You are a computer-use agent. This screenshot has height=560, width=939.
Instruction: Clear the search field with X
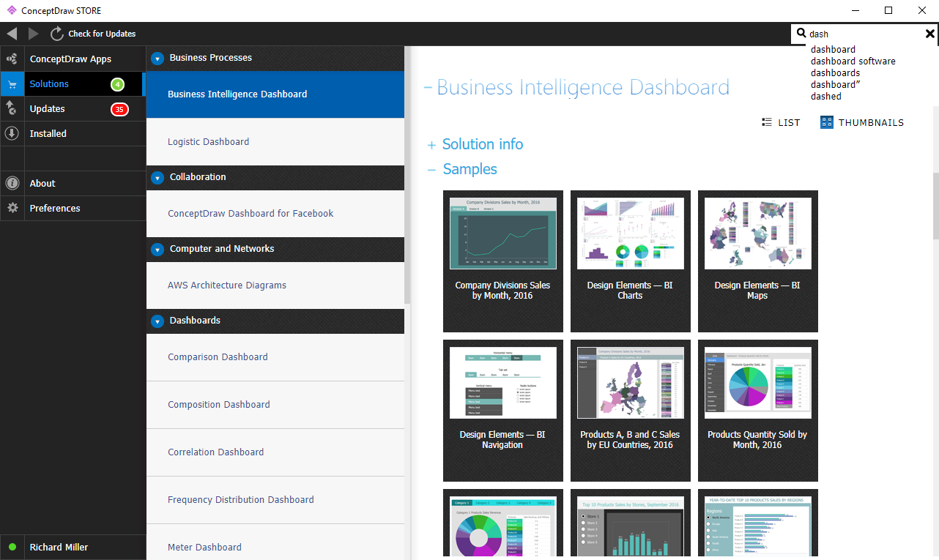tap(930, 34)
